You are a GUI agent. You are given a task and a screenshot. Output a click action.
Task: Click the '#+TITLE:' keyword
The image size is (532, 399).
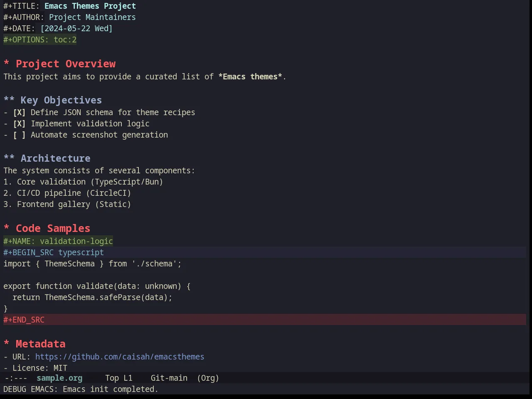coord(22,6)
